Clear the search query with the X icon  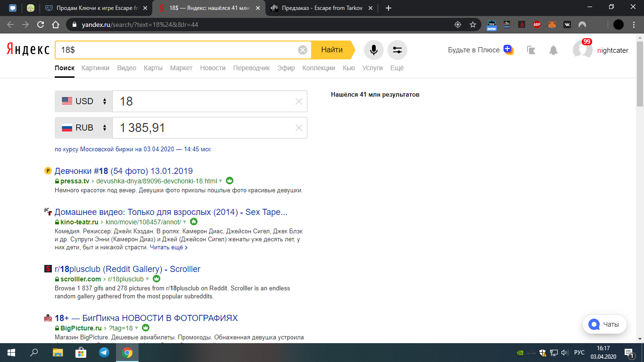303,50
